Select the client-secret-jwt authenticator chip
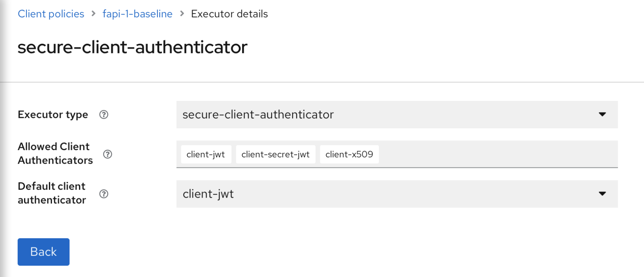Viewport: 644px width, 277px height. (x=275, y=154)
